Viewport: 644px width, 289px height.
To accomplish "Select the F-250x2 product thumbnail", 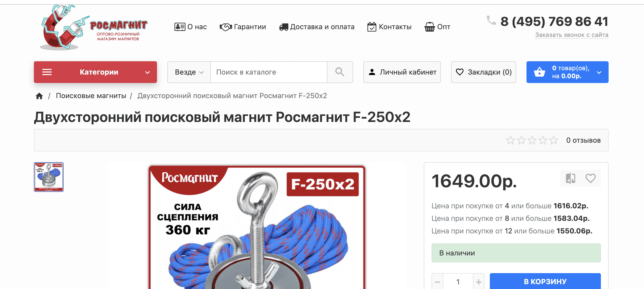I will coord(49,177).
